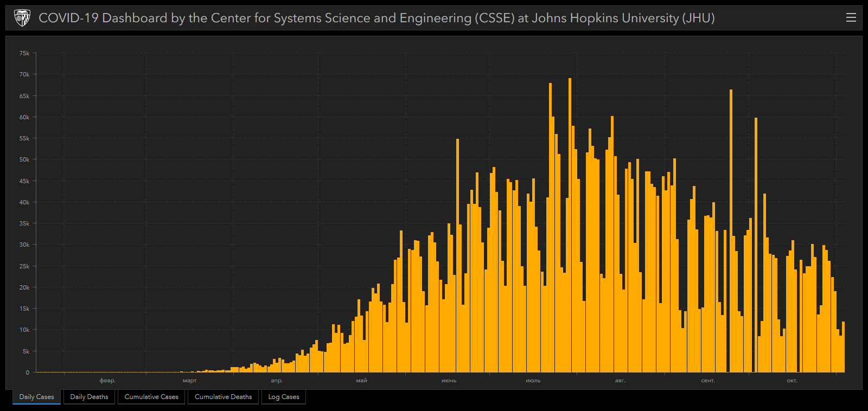Click the 'авг.' month axis label
The width and height of the screenshot is (868, 411).
(x=620, y=381)
